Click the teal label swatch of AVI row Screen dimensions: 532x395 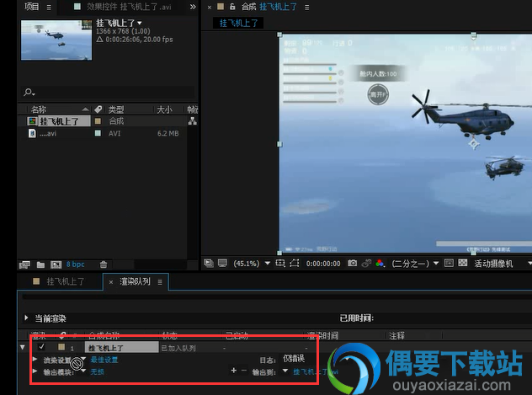pos(98,133)
